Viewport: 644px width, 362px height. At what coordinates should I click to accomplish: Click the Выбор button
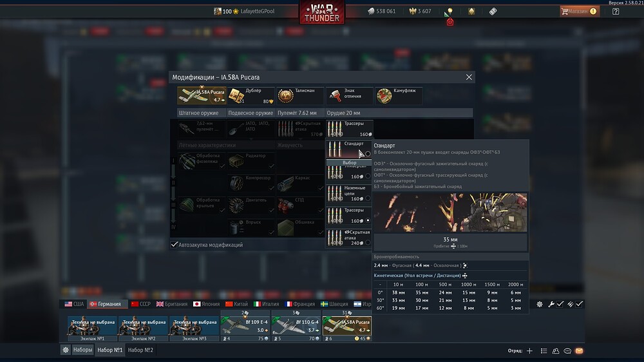tap(349, 163)
